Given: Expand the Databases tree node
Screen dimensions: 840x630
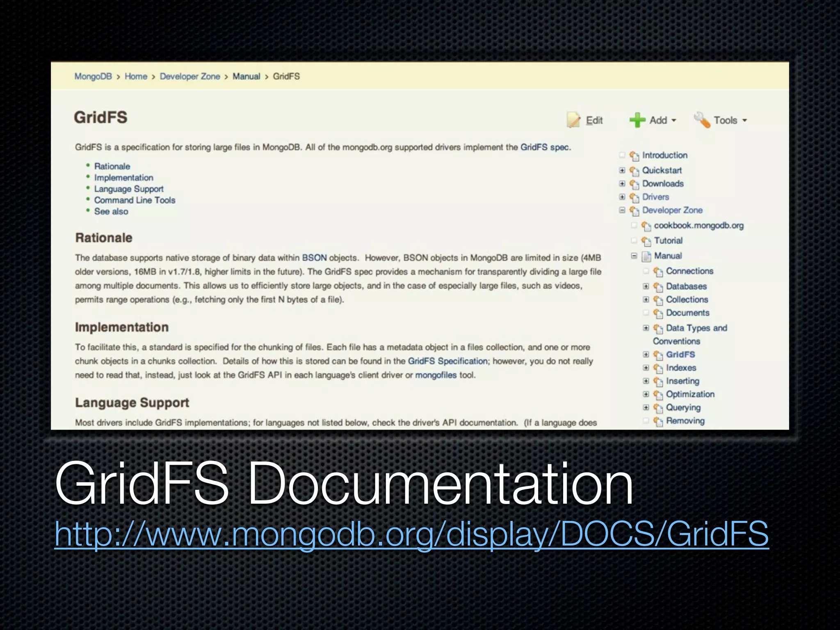Looking at the screenshot, I should (x=646, y=286).
